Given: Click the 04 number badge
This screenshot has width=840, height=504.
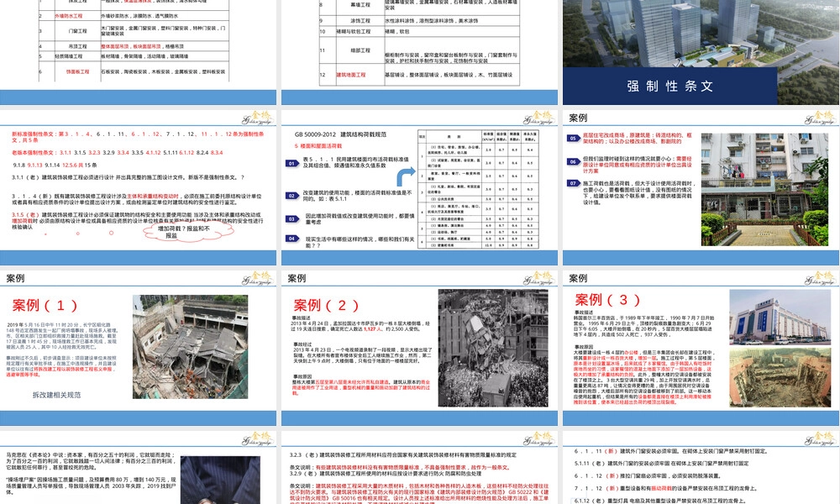Looking at the screenshot, I should [292, 239].
